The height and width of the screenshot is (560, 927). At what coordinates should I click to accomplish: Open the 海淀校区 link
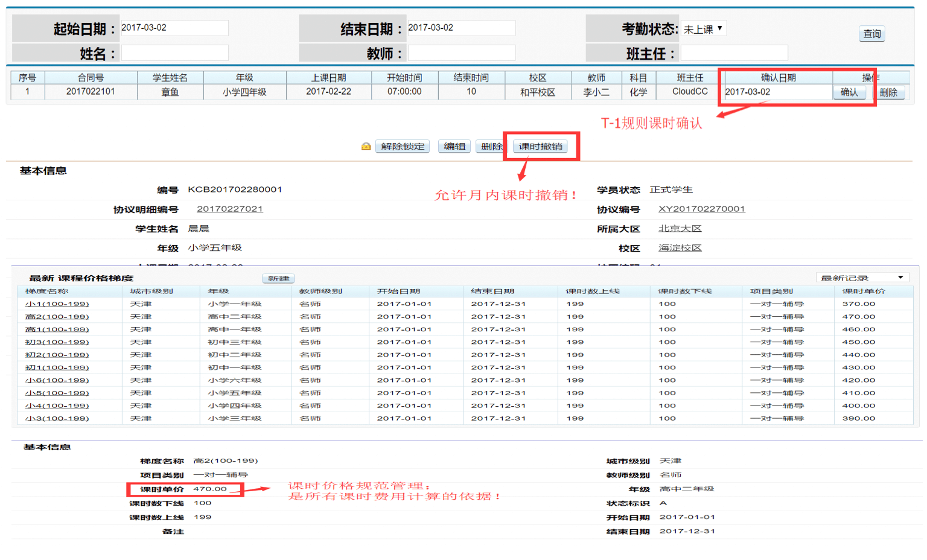(x=680, y=248)
